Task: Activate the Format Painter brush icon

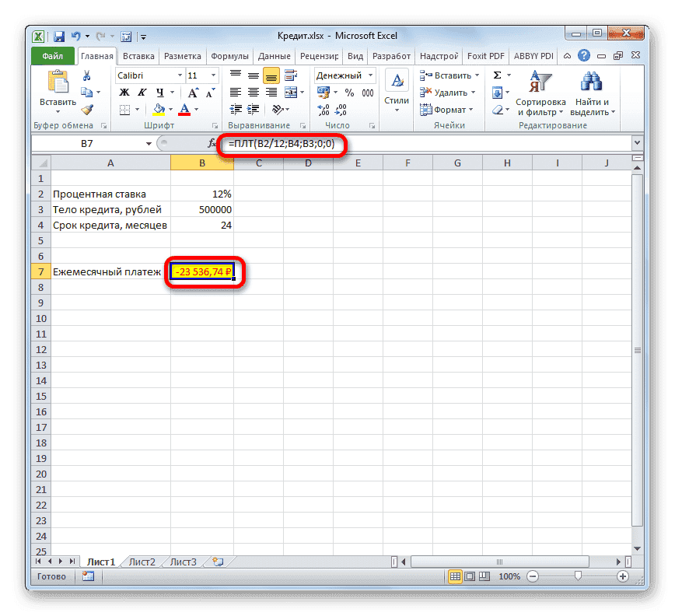Action: click(x=86, y=109)
